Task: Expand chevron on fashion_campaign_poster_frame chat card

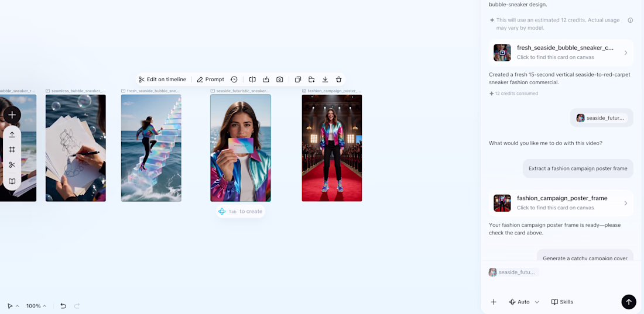Action: [625, 203]
